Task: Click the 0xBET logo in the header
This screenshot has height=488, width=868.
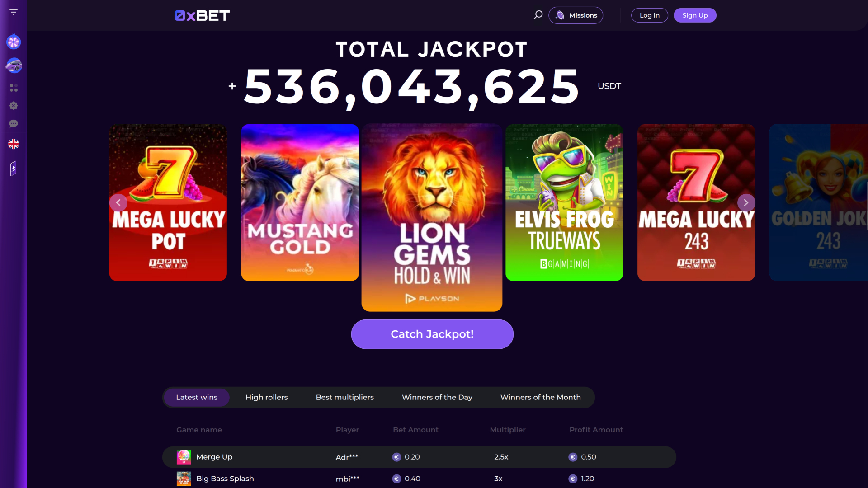Action: pyautogui.click(x=202, y=15)
